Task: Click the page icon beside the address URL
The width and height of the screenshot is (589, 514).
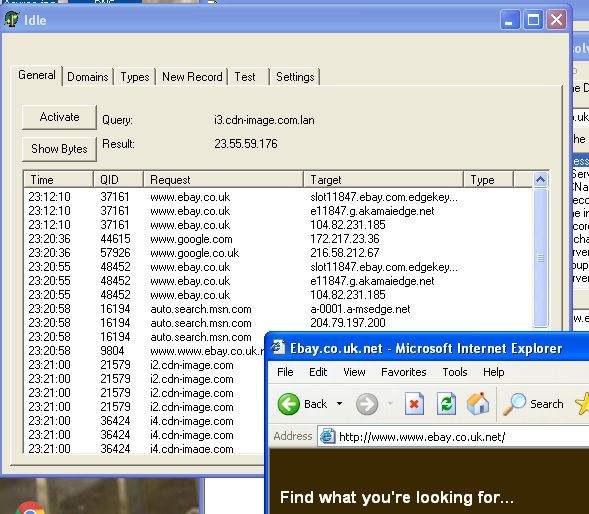Action: pyautogui.click(x=328, y=436)
